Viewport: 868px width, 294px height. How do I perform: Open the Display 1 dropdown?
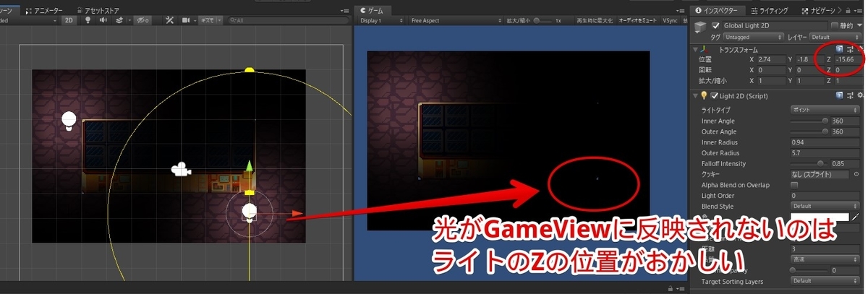coord(380,21)
